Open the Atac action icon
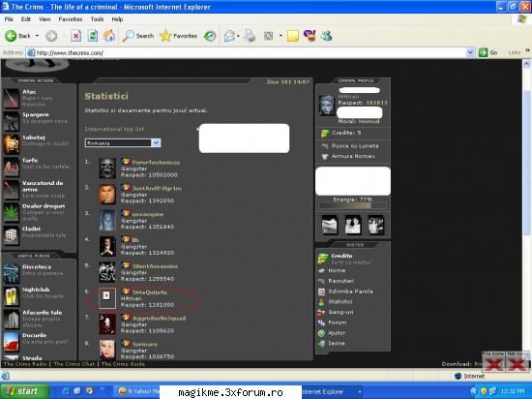532x399 pixels. [12, 98]
